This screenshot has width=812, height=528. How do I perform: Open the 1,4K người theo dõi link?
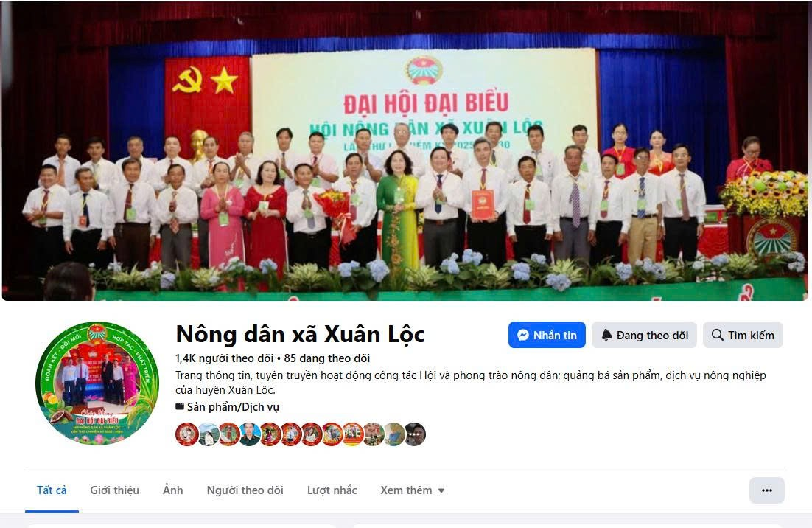pos(224,358)
